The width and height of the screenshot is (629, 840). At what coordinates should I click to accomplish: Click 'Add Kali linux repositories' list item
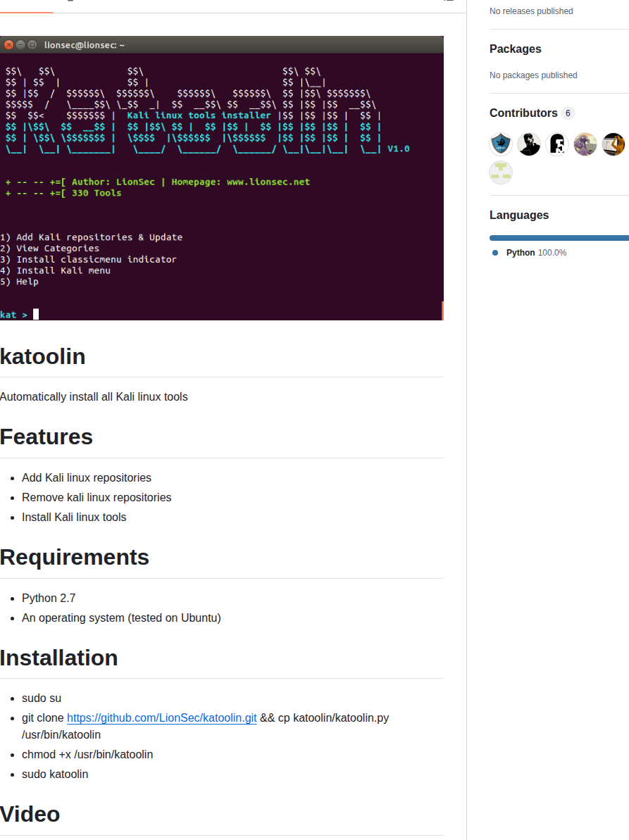click(86, 478)
